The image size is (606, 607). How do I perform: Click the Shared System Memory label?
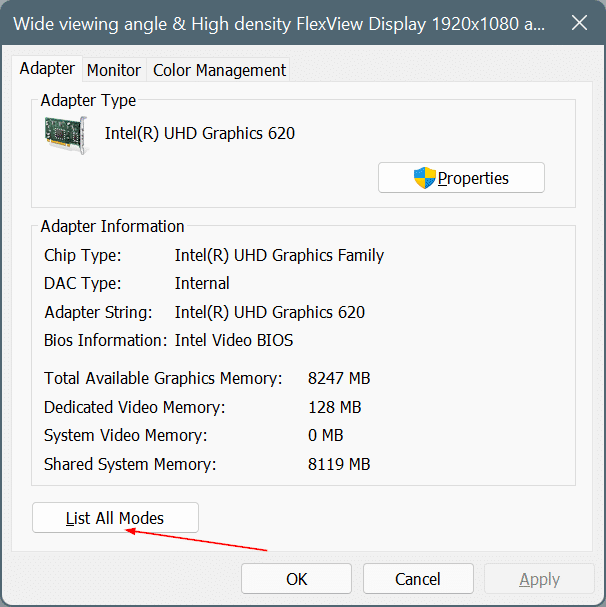(x=130, y=465)
